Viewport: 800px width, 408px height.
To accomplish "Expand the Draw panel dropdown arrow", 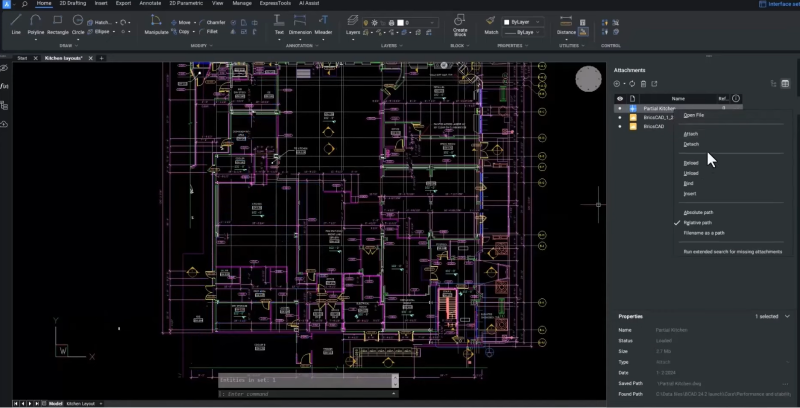I will (x=77, y=45).
